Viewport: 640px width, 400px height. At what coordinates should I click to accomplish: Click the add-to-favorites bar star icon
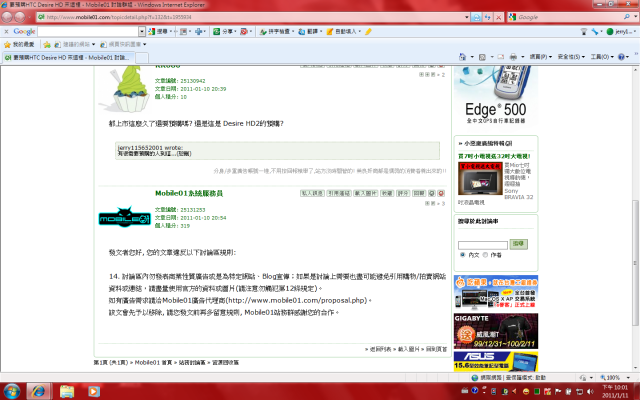click(x=47, y=44)
